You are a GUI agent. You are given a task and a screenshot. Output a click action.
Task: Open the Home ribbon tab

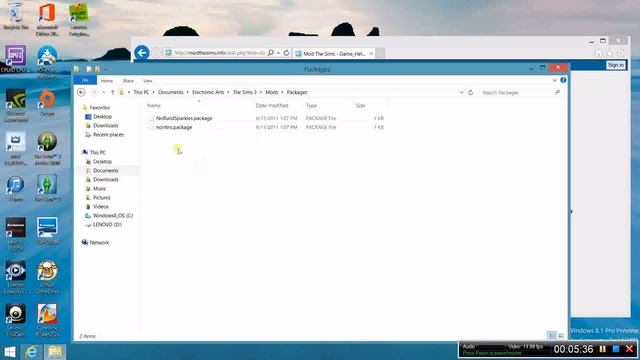point(107,81)
